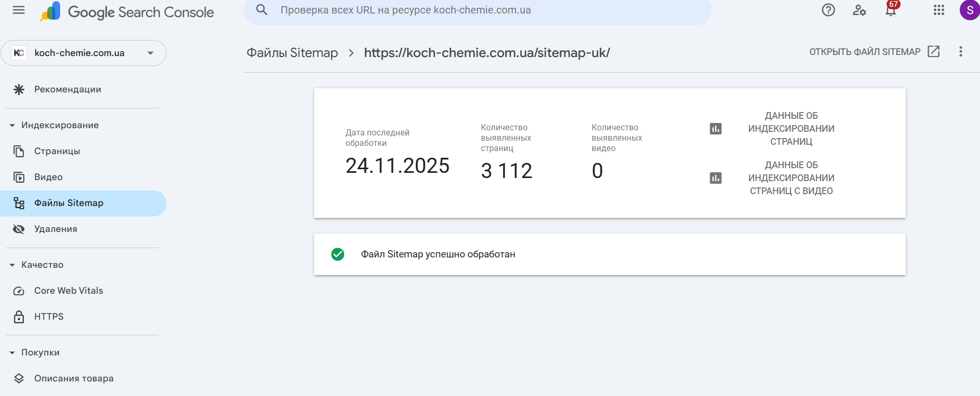
Task: Click the discovered videos count 0
Action: click(597, 171)
